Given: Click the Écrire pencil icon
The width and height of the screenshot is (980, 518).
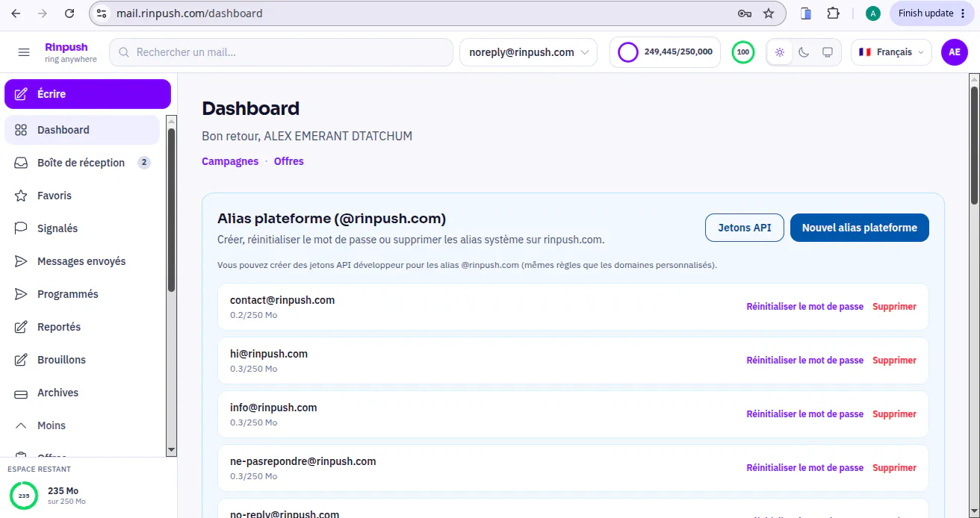Looking at the screenshot, I should pos(22,94).
